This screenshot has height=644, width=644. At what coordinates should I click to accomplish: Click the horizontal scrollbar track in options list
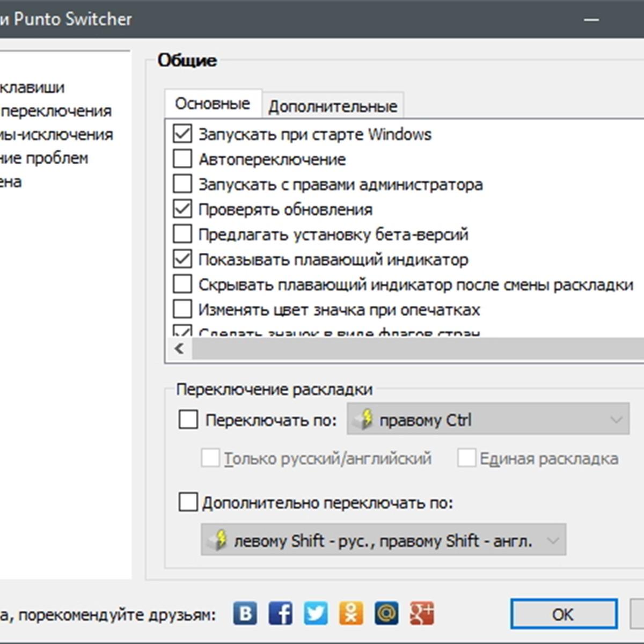[x=418, y=348]
